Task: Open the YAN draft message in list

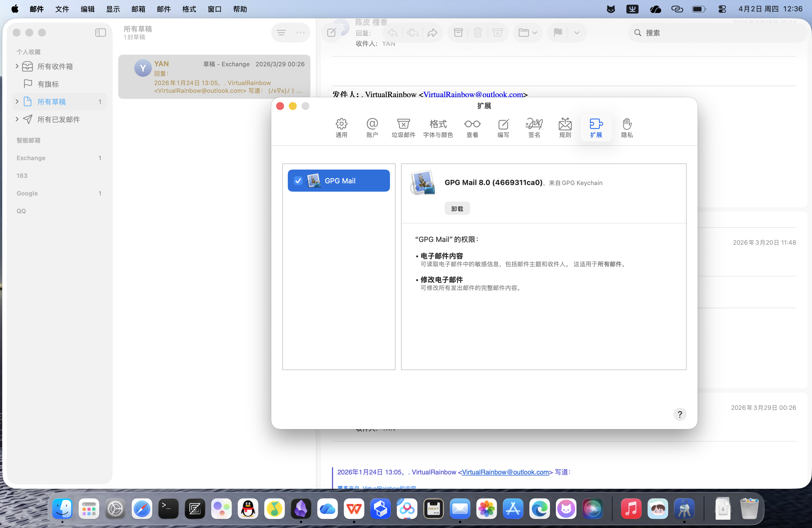Action: [x=214, y=77]
